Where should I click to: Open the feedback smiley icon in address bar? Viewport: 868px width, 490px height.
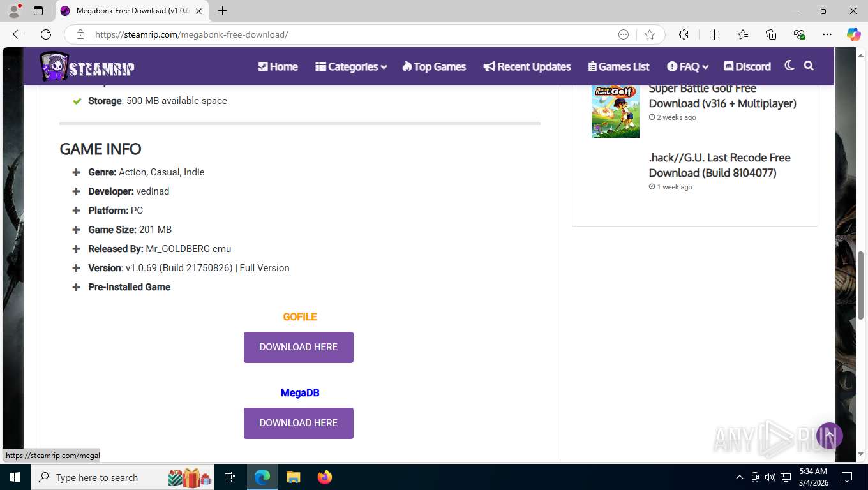click(x=624, y=34)
